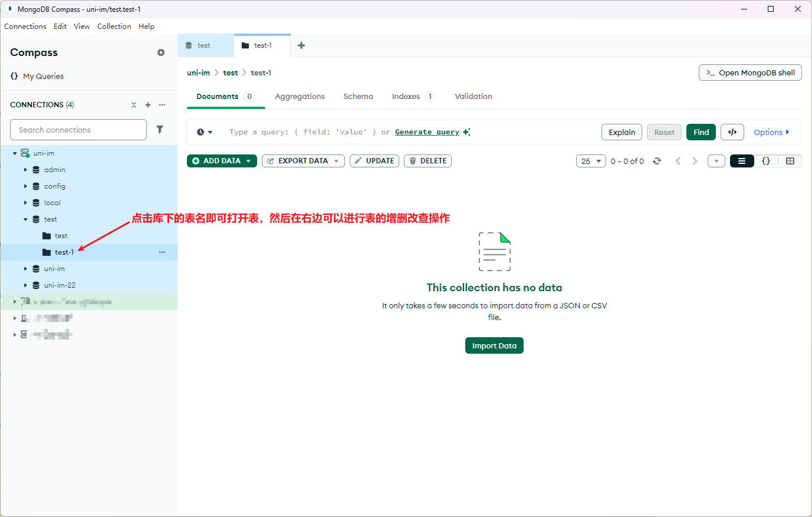Open View menu
This screenshot has height=517, width=812.
(x=82, y=27)
